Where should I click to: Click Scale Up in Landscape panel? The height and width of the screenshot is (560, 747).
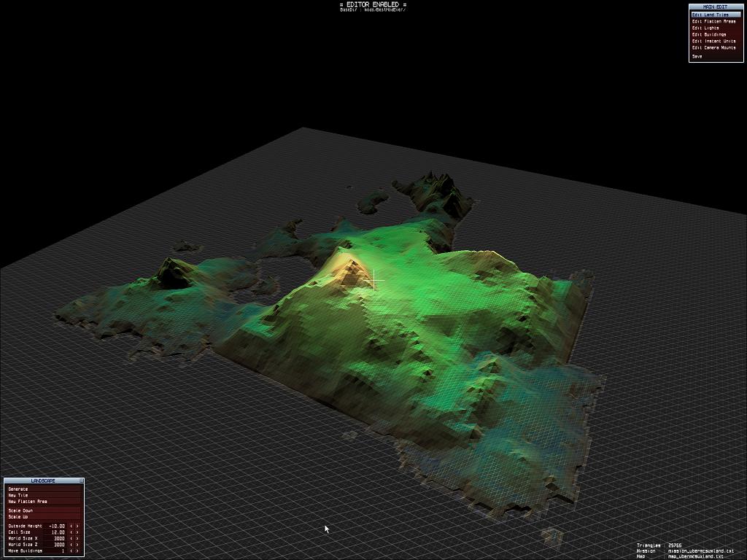click(x=44, y=517)
